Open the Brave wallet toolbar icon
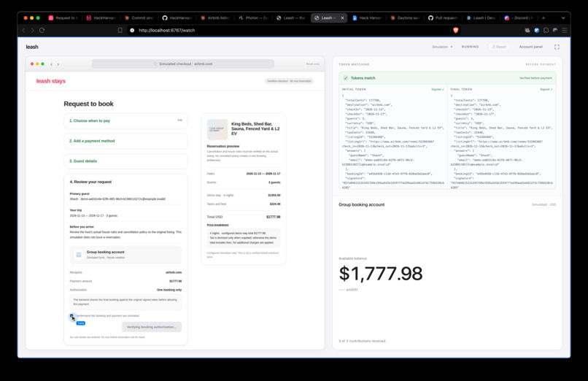The height and width of the screenshot is (381, 588). coord(555,31)
